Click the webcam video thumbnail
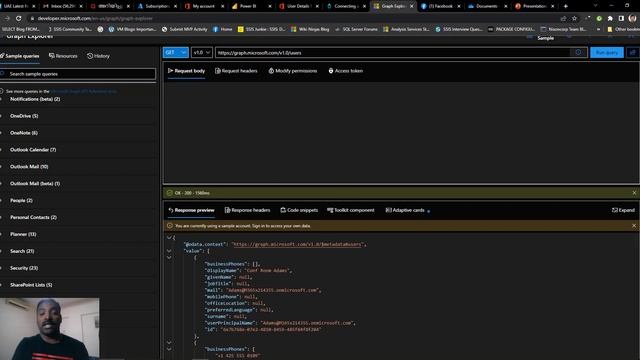The height and width of the screenshot is (360, 640). pyautogui.click(x=49, y=329)
